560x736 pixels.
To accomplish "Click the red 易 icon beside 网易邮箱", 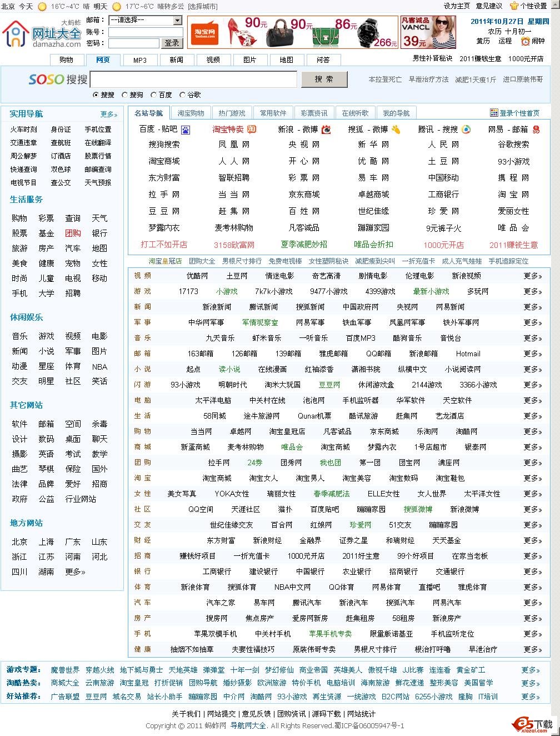I will point(535,130).
